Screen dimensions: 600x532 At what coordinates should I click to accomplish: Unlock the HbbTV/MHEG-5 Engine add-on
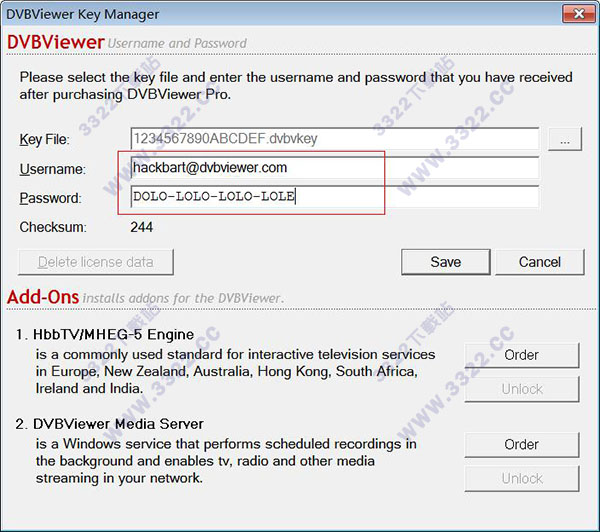tap(522, 389)
